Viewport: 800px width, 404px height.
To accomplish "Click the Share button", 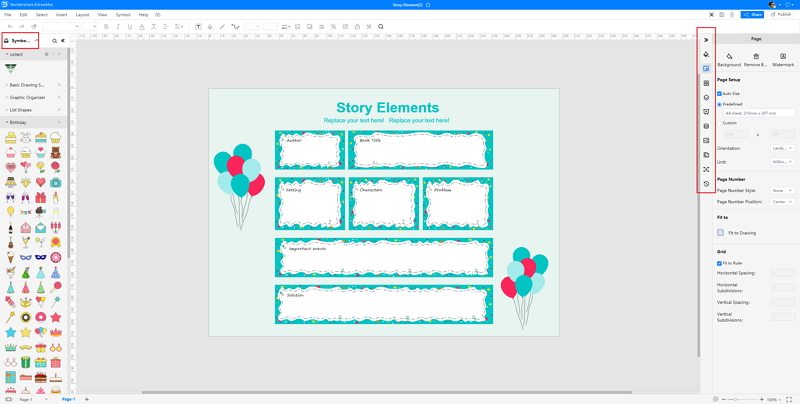I will (753, 15).
